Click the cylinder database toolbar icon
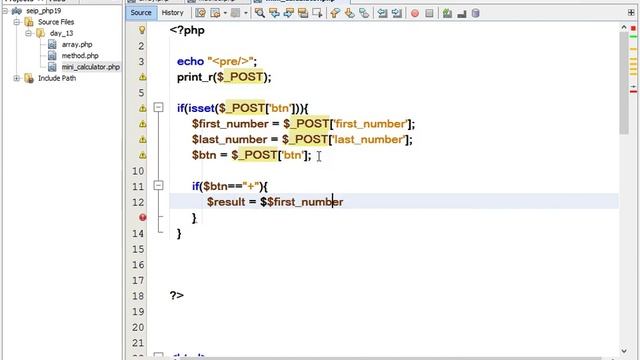640x360 pixels. pos(476,13)
